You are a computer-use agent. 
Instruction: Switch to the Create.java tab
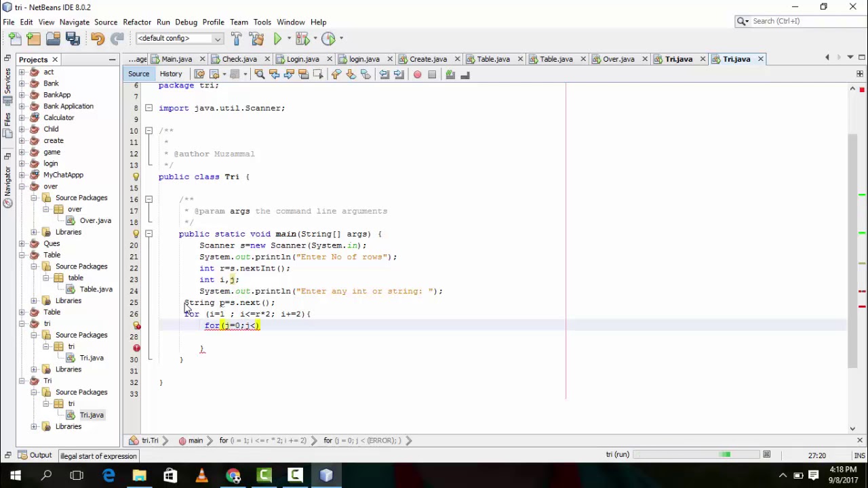tap(428, 59)
